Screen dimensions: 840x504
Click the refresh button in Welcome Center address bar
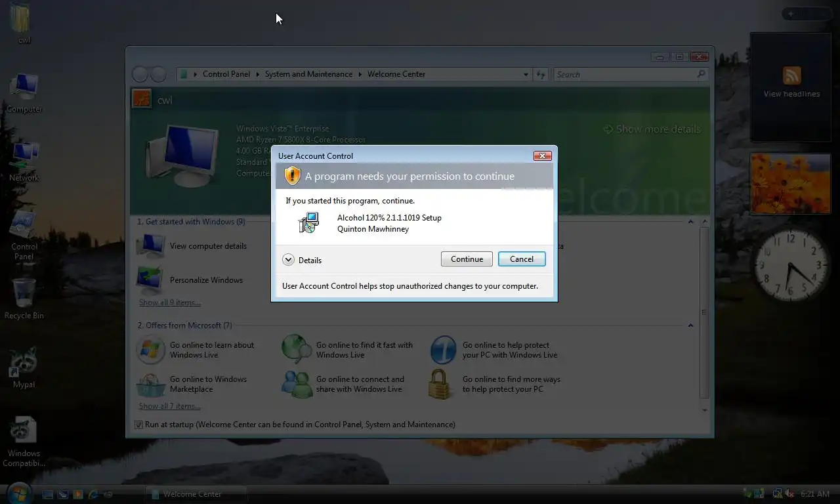click(x=541, y=75)
